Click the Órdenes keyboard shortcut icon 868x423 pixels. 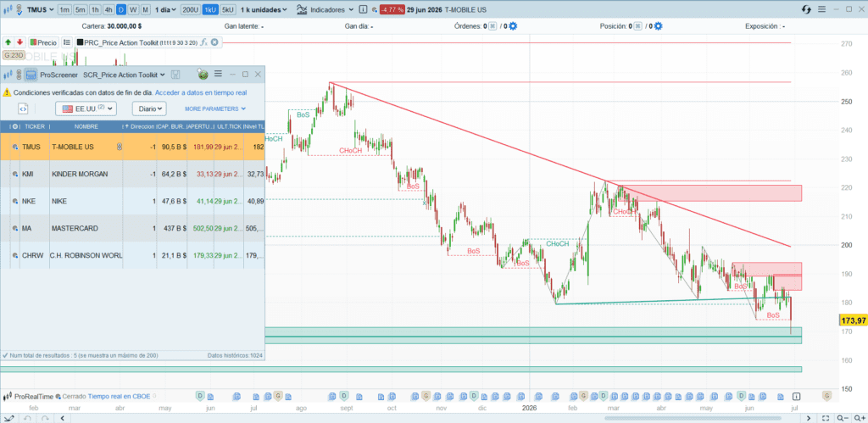492,26
